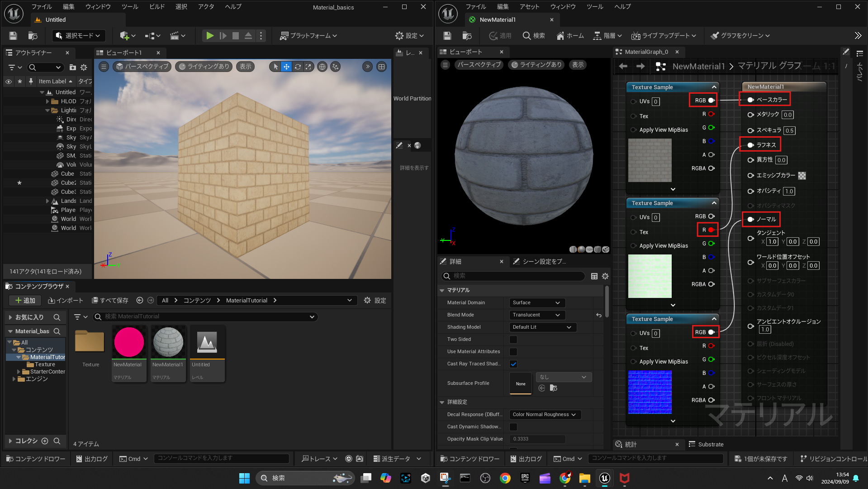Image resolution: width=868 pixels, height=489 pixels.
Task: Enable the Two Sided checkbox
Action: (x=513, y=339)
